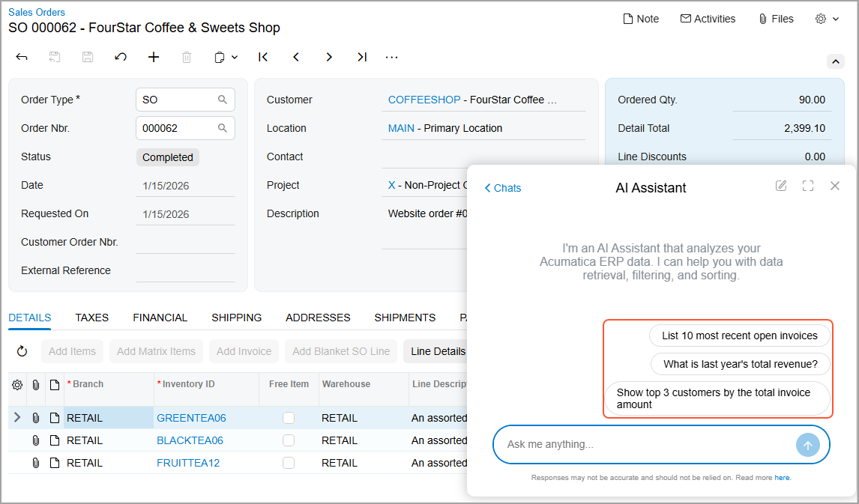Viewport: 859px width, 504px height.
Task: Open the BLACKTEA06 row note icon
Action: pos(54,440)
